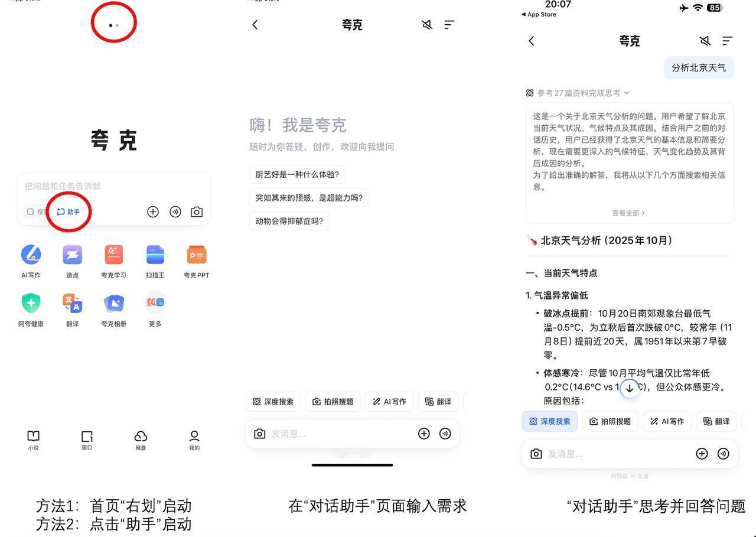Tap 翻译 chip in the right answer screen
This screenshot has height=537, width=756.
pyautogui.click(x=716, y=421)
